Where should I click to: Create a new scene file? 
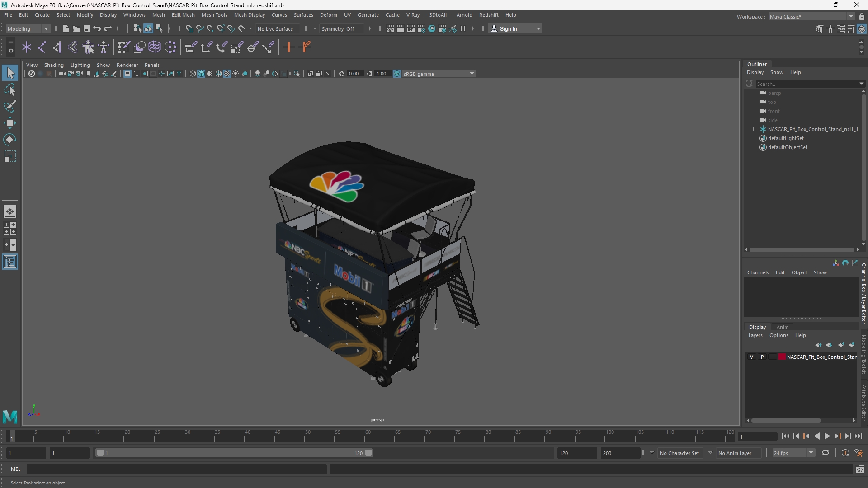[x=66, y=28]
